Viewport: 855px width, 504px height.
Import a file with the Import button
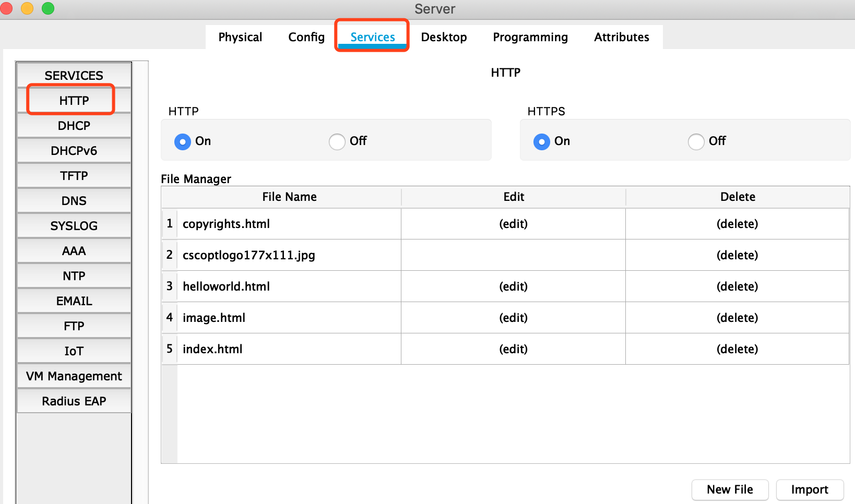pos(809,489)
